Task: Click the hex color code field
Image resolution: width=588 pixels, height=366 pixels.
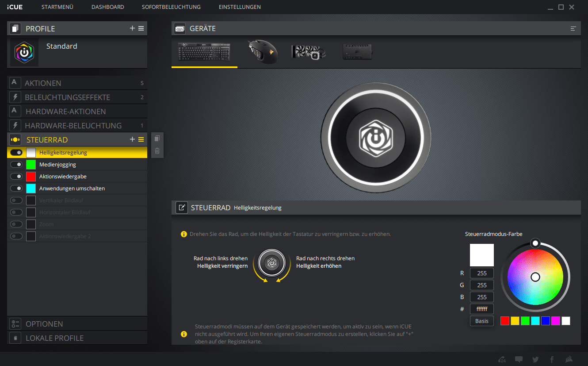Action: 482,309
